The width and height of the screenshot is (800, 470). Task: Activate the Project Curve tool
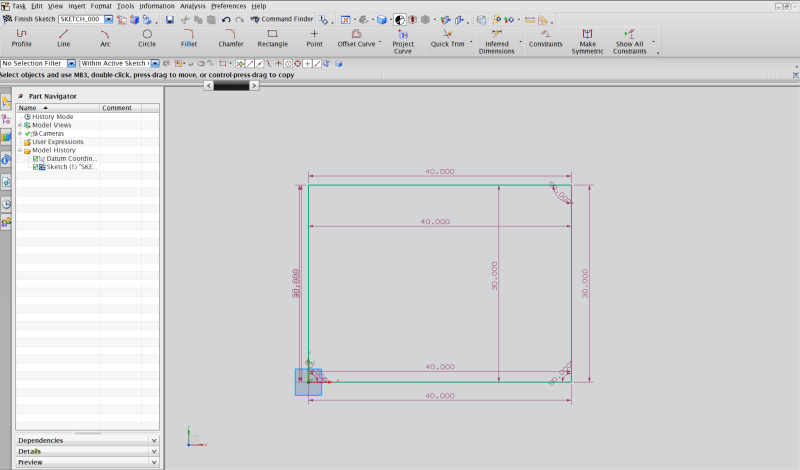click(403, 42)
